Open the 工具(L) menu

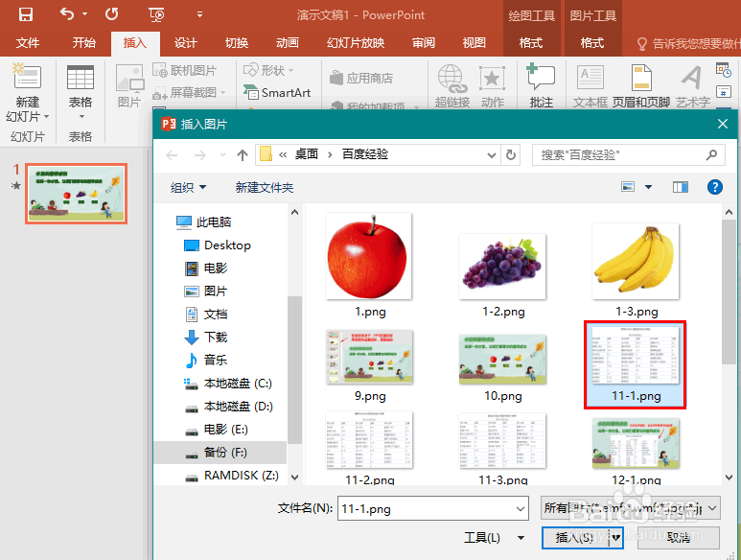pyautogui.click(x=494, y=538)
